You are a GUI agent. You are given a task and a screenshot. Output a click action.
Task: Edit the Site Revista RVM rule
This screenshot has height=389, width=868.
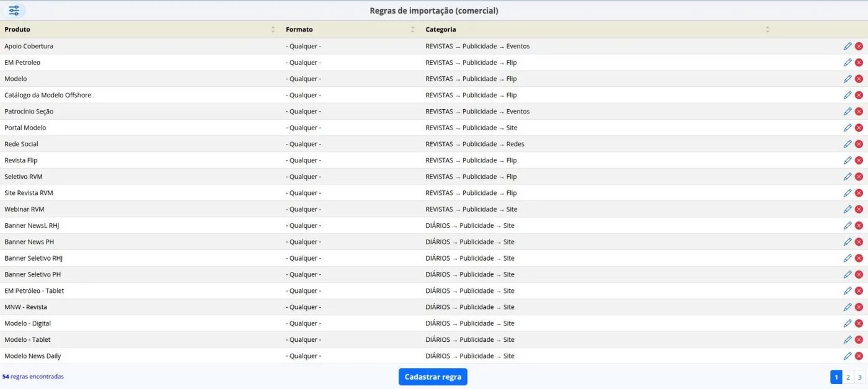coord(848,193)
